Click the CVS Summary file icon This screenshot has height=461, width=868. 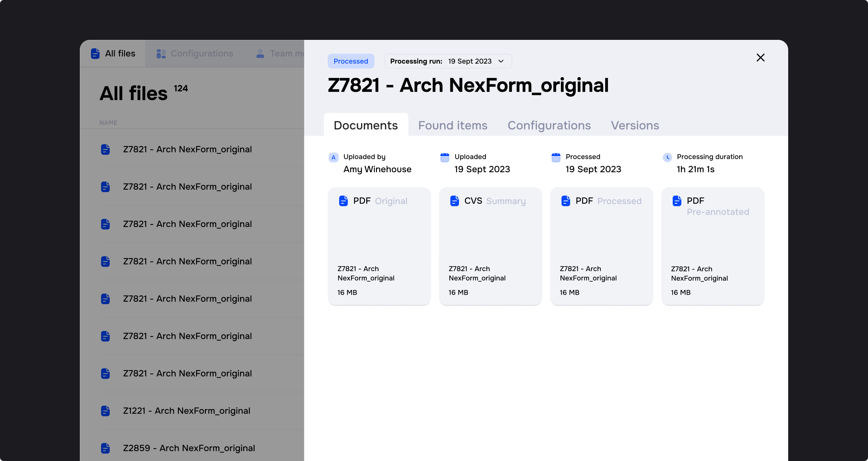455,201
